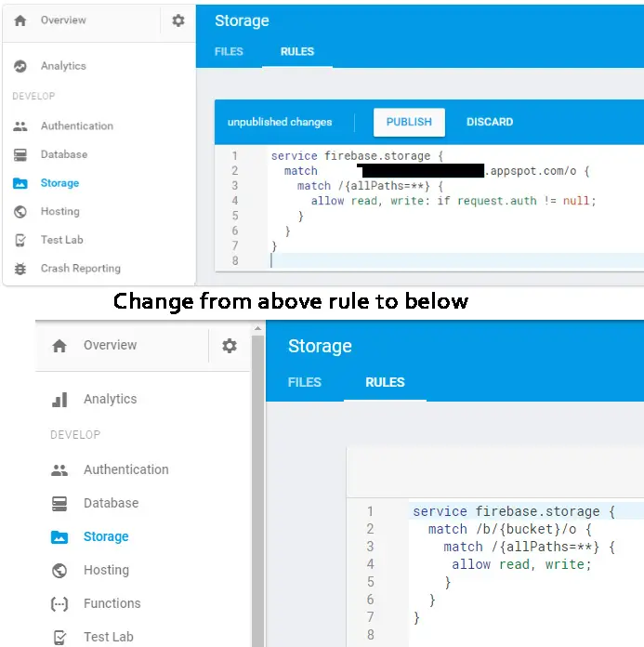Click '/{allPaths=**}' in bottom rules editor
The height and width of the screenshot is (647, 644).
[x=545, y=548]
